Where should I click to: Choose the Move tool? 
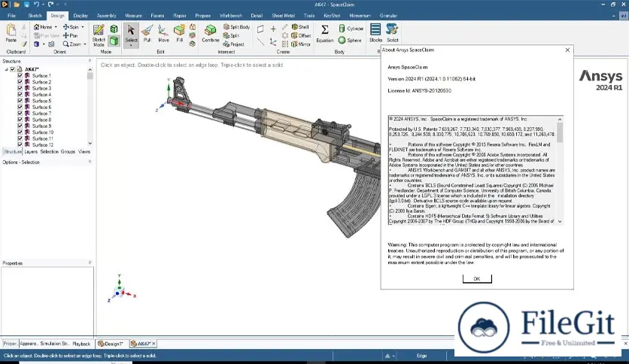(163, 33)
